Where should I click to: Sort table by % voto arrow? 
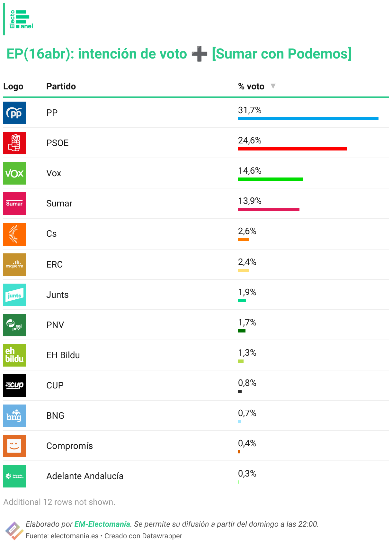[273, 86]
